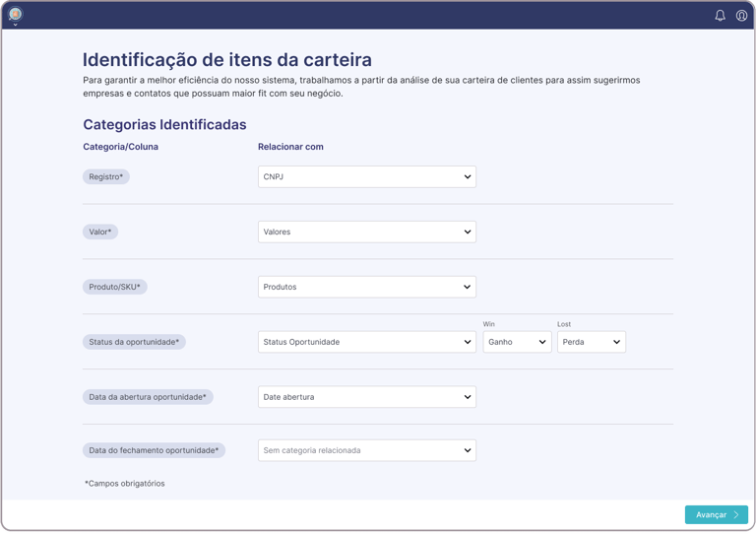Open the Win dropdown showing Ganho

(x=517, y=342)
